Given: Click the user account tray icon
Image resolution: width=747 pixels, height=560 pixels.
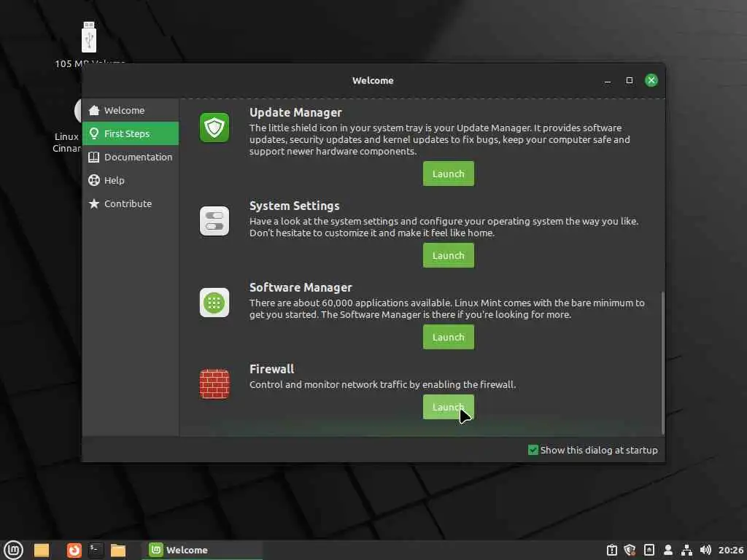Looking at the screenshot, I should point(668,550).
